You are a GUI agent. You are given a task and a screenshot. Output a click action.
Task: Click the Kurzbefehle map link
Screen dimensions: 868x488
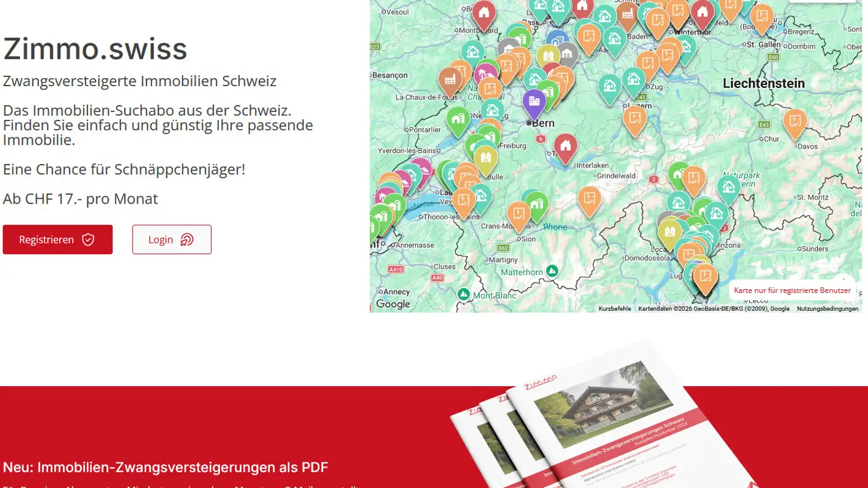point(615,308)
